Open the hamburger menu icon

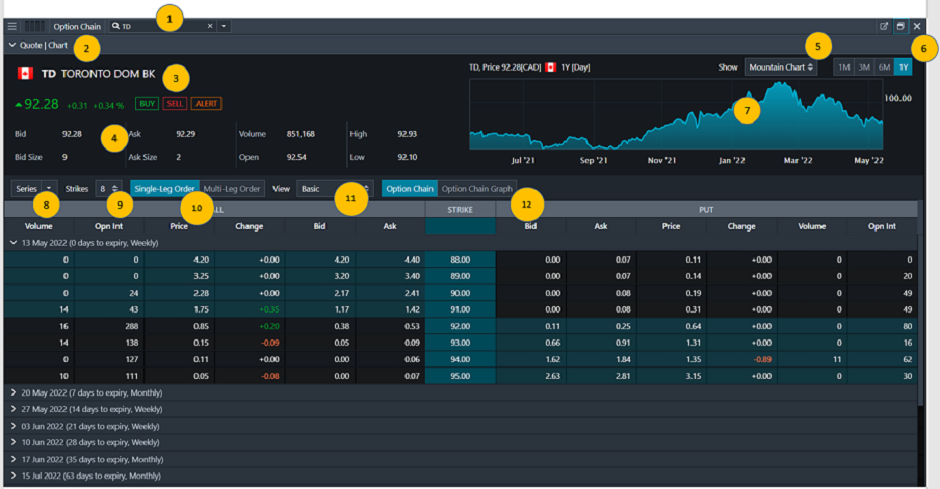pos(12,26)
